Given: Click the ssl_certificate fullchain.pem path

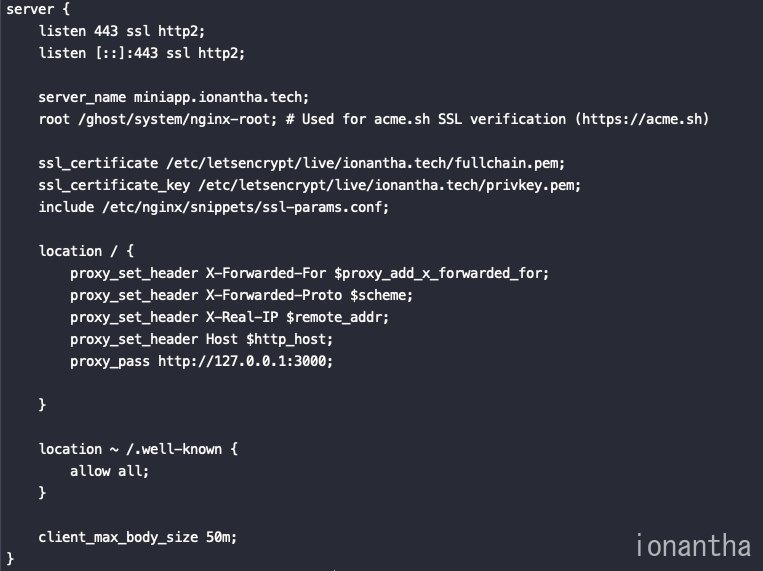Looking at the screenshot, I should click(365, 163).
